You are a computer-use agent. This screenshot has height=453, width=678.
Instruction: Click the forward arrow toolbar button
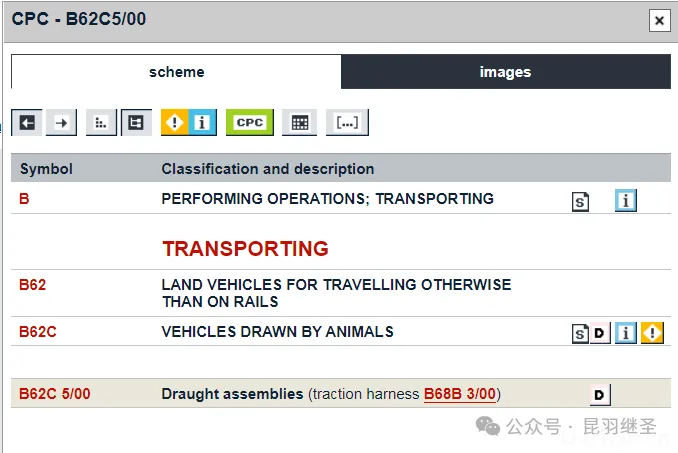coord(61,123)
